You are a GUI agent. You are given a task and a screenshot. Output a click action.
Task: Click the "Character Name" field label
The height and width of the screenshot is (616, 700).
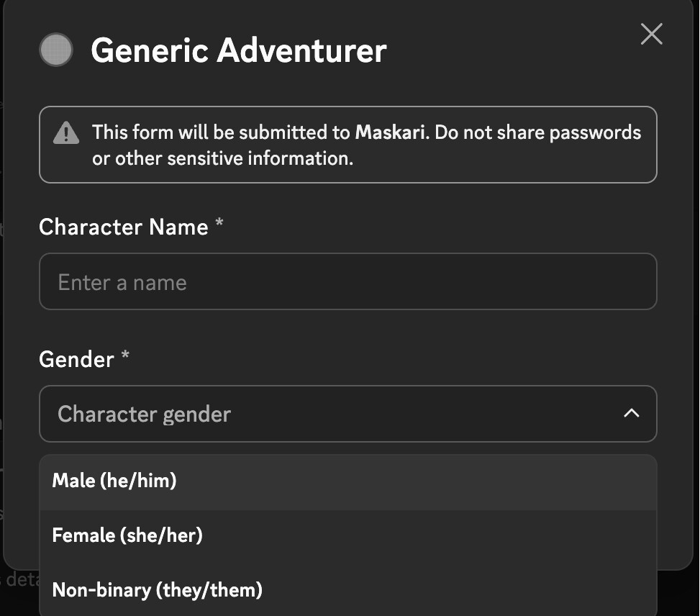coord(124,227)
